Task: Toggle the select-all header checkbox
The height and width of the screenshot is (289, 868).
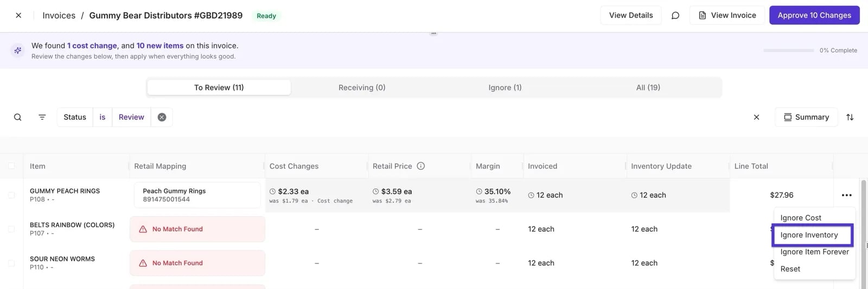Action: click(11, 166)
